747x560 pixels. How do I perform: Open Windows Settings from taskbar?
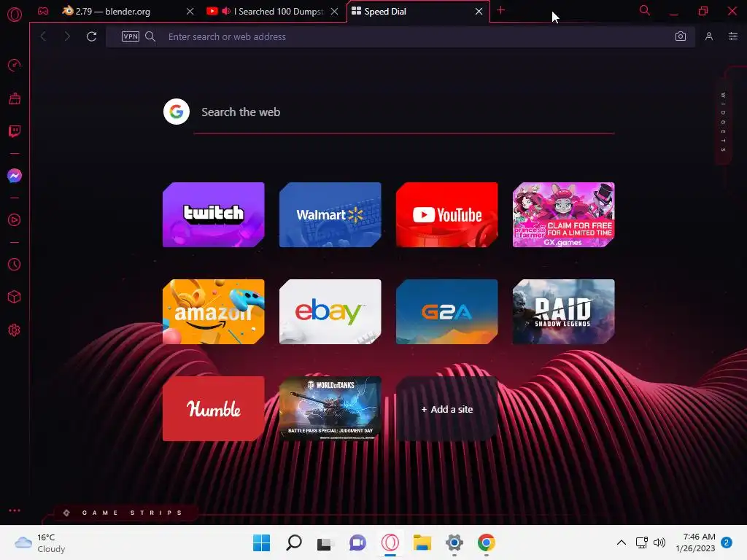(x=454, y=542)
